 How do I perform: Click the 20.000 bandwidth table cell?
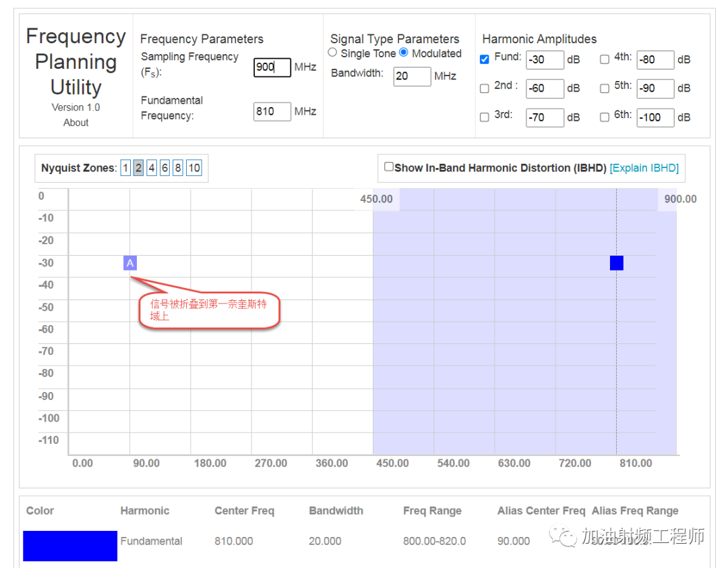tap(325, 541)
